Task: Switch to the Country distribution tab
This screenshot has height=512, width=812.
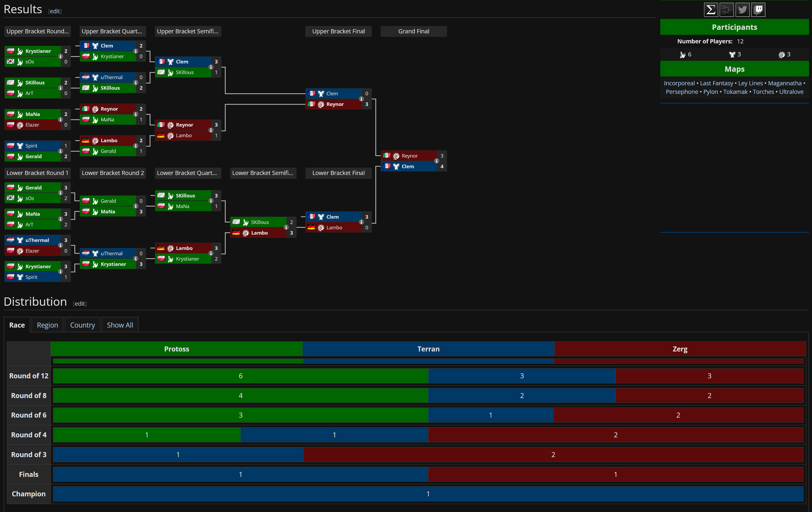Action: [x=82, y=325]
